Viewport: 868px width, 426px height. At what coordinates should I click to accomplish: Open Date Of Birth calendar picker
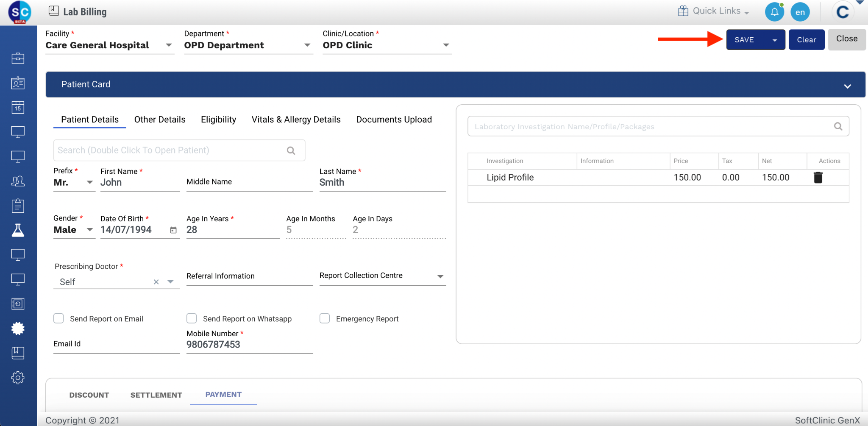pyautogui.click(x=173, y=230)
